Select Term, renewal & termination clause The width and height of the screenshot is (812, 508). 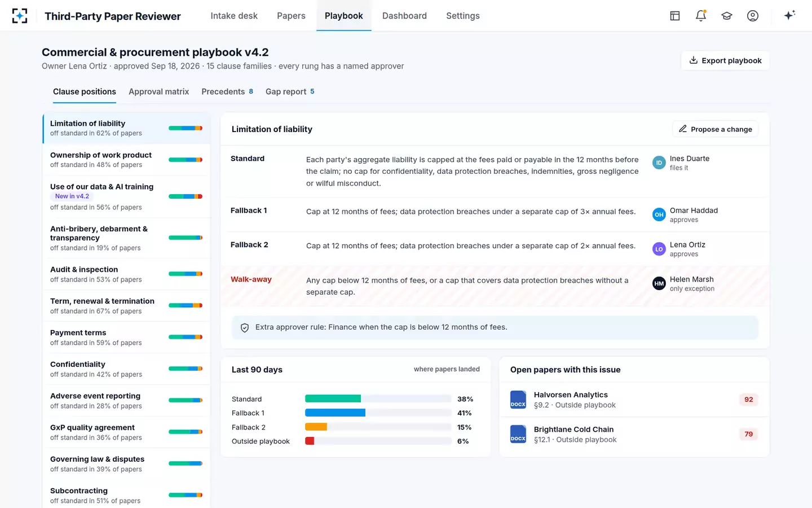(x=126, y=306)
